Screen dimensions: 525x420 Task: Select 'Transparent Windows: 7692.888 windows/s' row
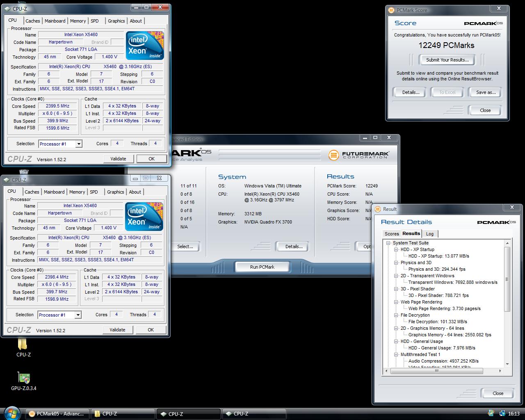coord(453,282)
